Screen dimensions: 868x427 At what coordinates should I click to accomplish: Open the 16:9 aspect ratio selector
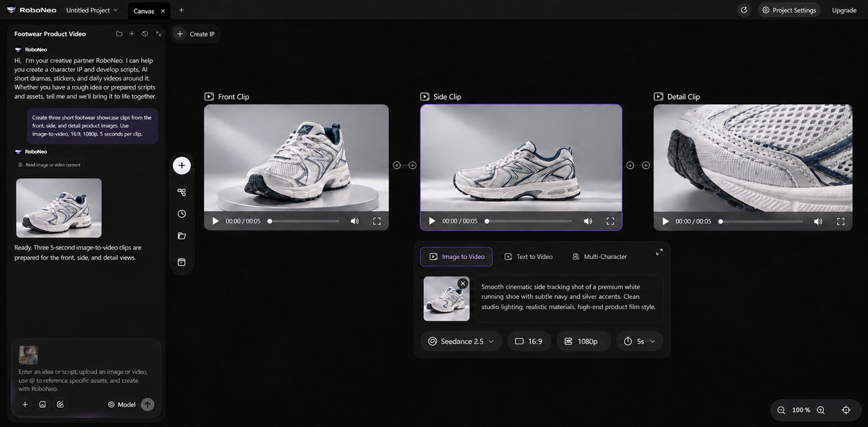coord(529,342)
